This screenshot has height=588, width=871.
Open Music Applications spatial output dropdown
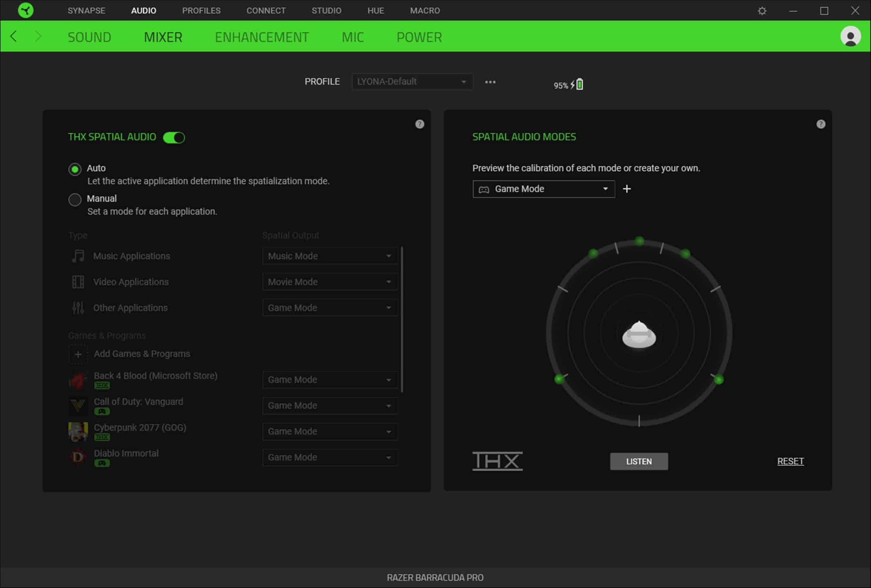point(330,256)
